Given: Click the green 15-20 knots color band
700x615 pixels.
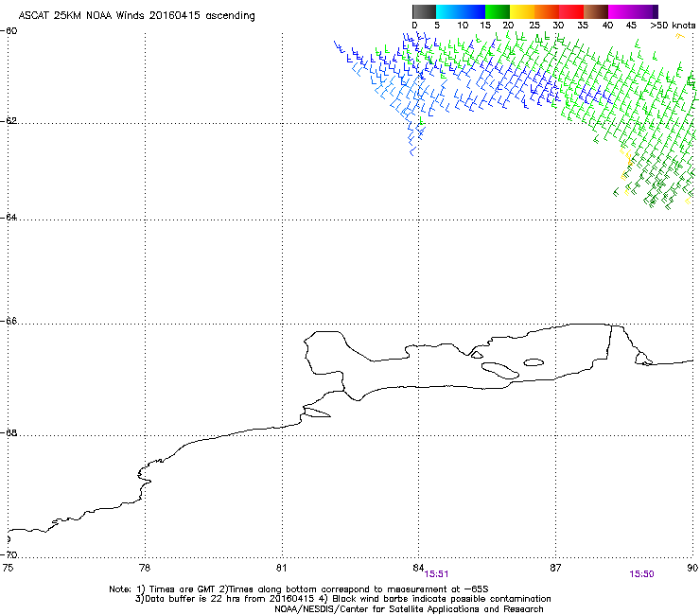Looking at the screenshot, I should pos(498,11).
